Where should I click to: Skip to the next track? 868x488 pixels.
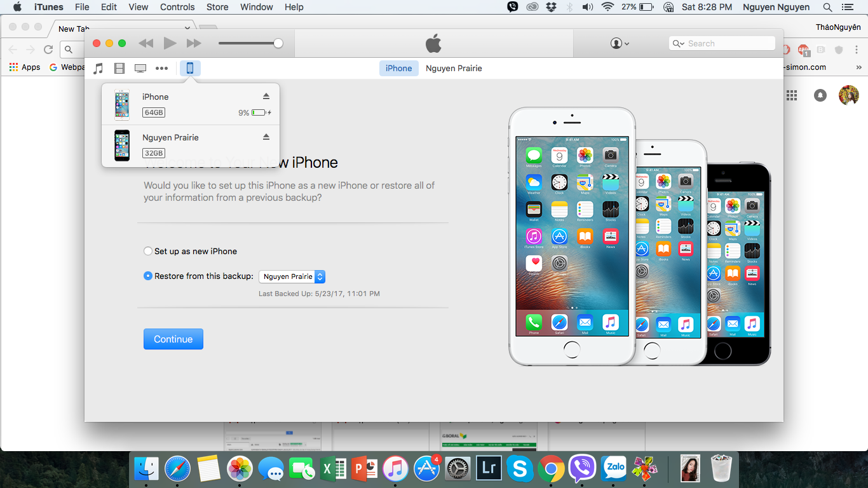(194, 43)
